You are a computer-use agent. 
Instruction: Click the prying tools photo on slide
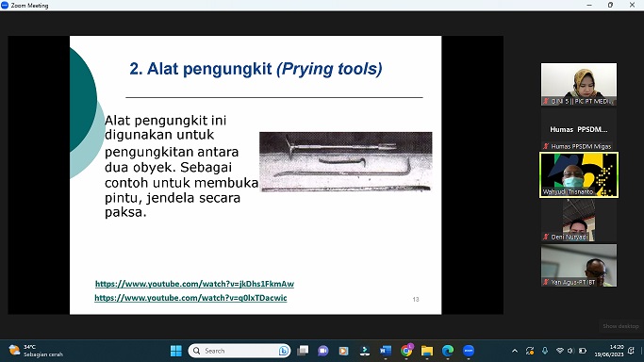pos(345,162)
